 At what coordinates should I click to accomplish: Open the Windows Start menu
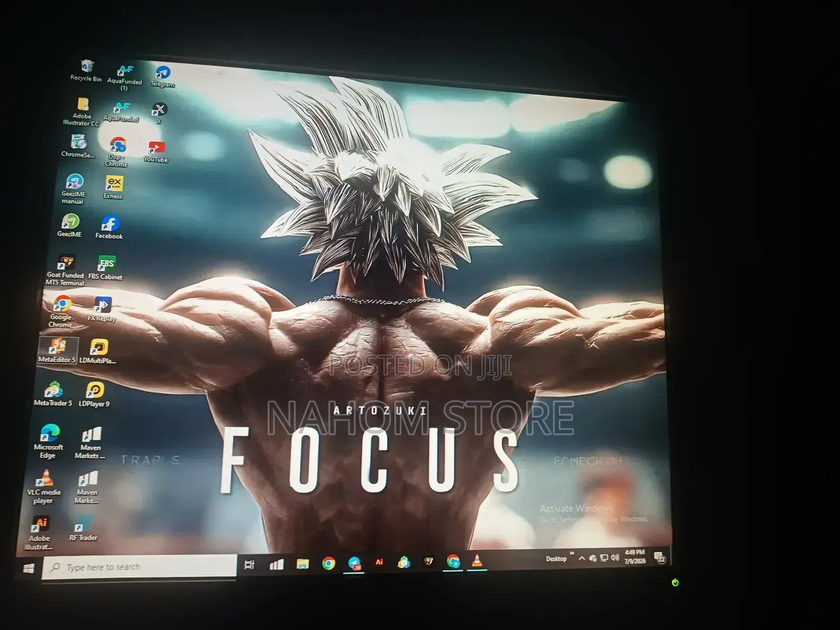pyautogui.click(x=29, y=568)
